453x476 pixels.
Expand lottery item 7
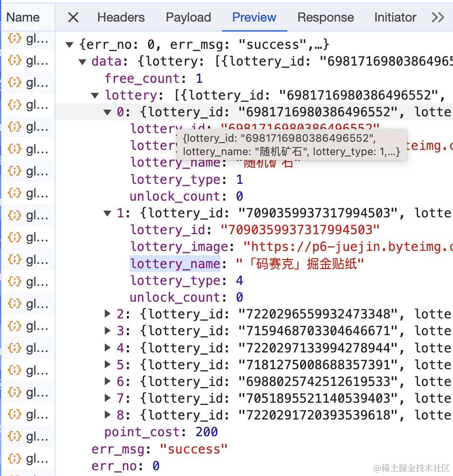coord(107,398)
